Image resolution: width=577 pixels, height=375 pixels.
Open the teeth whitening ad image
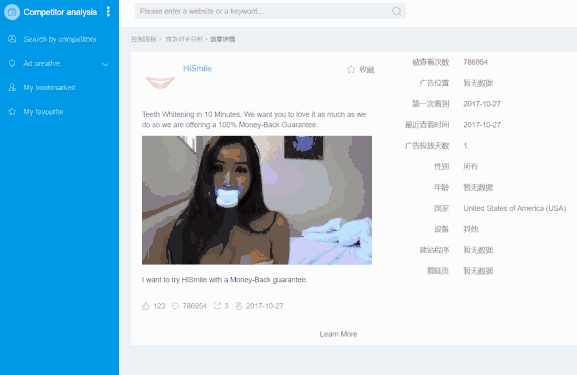point(257,200)
